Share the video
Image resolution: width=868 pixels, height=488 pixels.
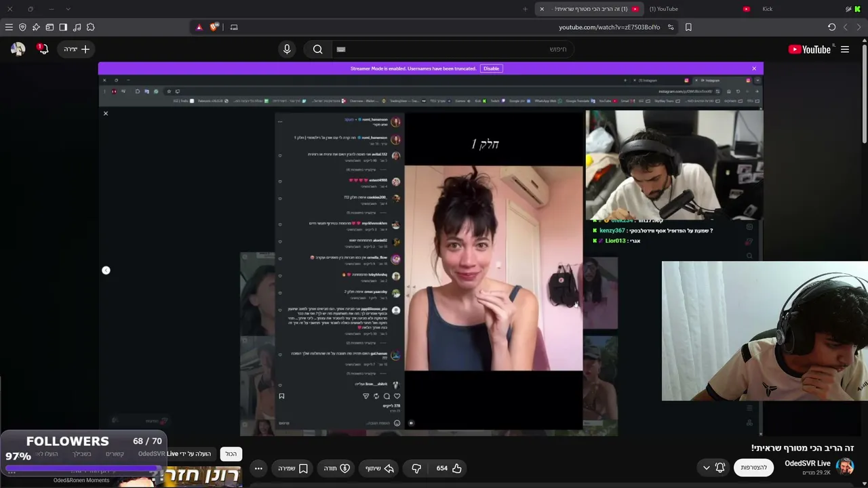(380, 468)
